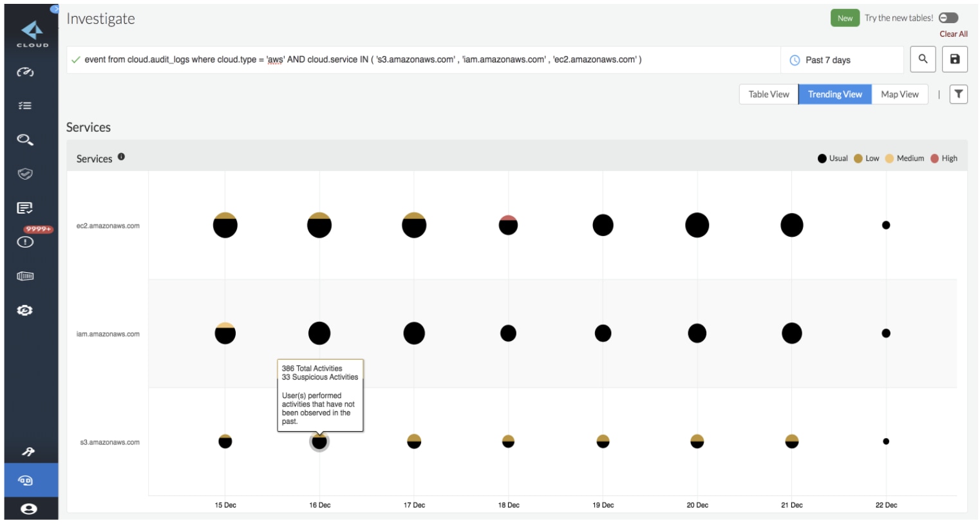Select the ec2 bubble for 19 Dec
The image size is (980, 525).
(x=603, y=225)
